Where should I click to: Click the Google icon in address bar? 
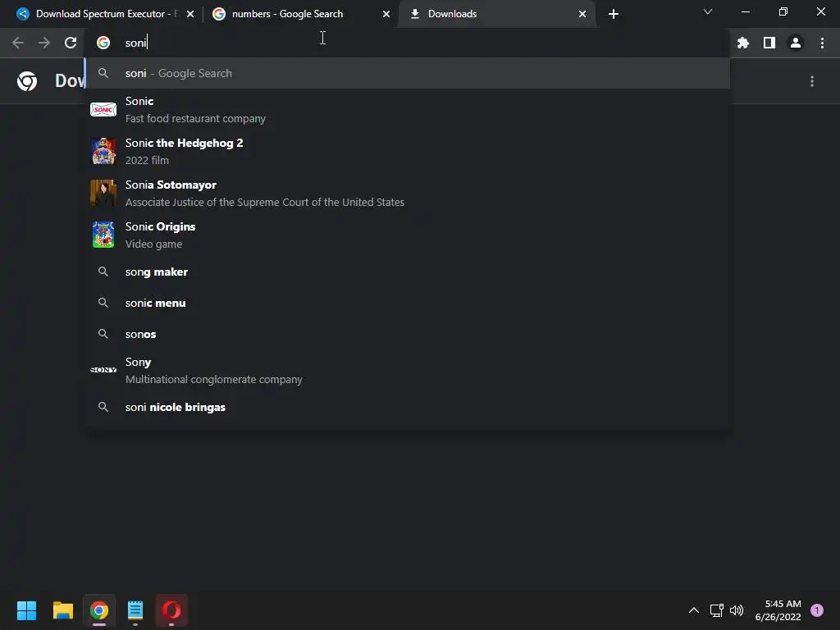click(103, 43)
